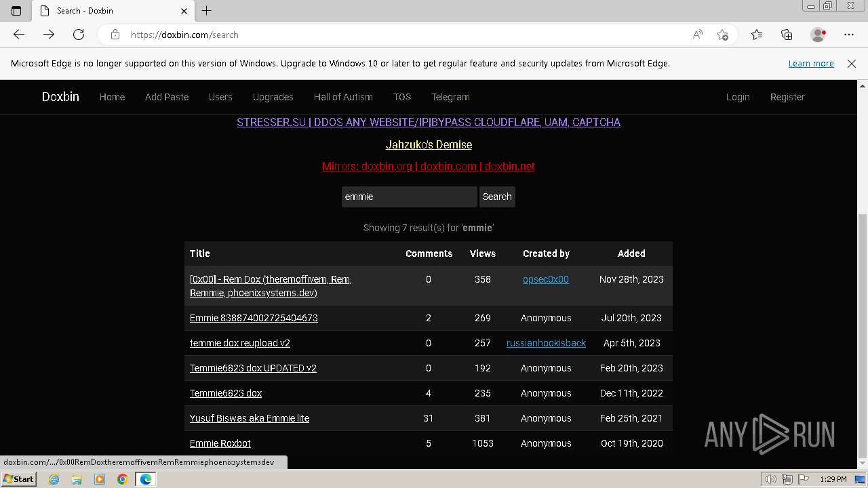
Task: Open the Users nav item
Action: pos(220,97)
